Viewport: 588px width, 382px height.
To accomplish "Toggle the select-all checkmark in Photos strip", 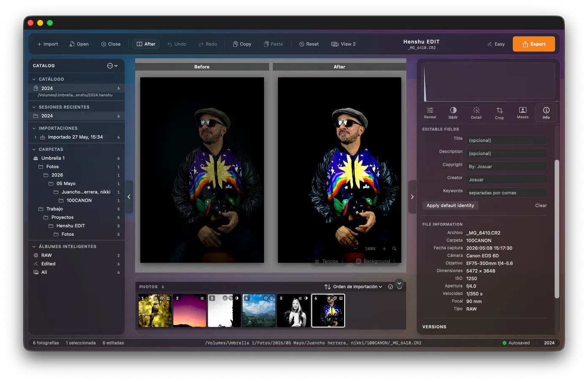I will [x=390, y=287].
